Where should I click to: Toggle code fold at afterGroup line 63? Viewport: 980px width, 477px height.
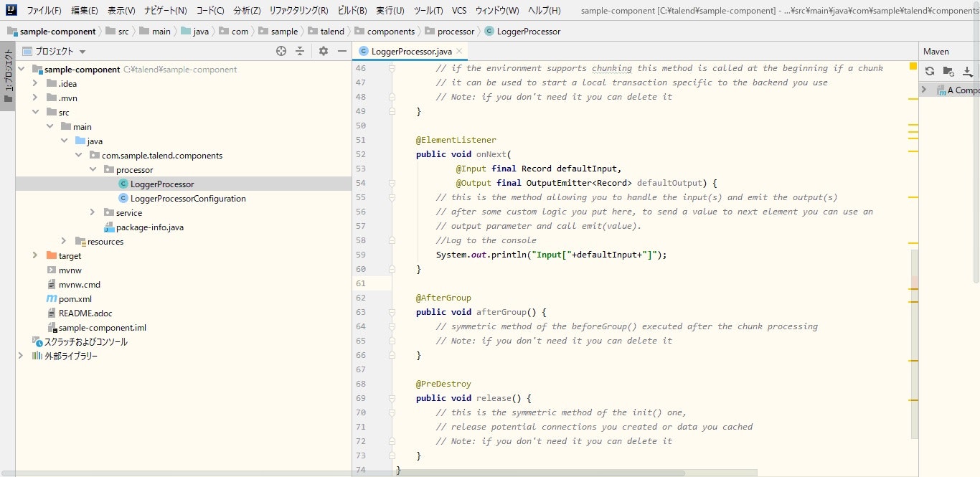(x=392, y=312)
